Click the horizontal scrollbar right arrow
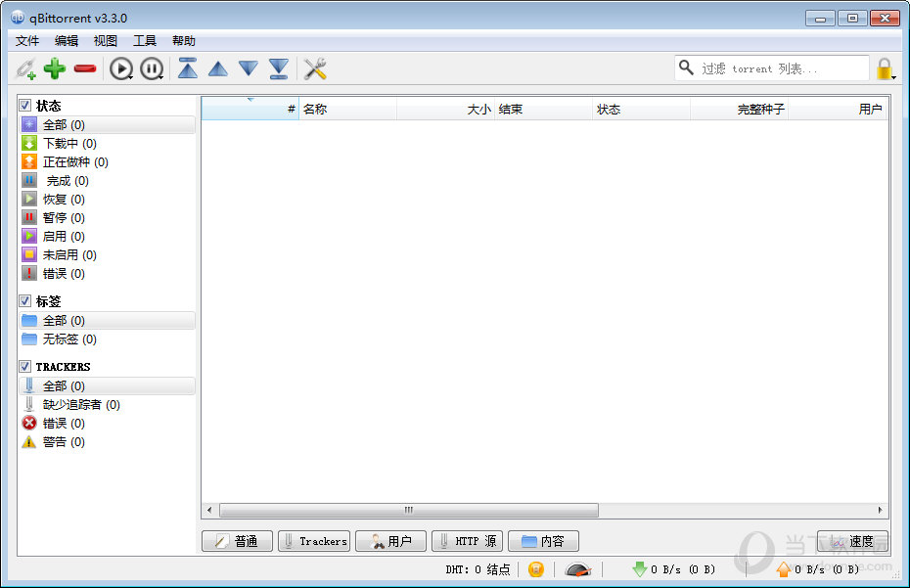This screenshot has width=910, height=588. 881,510
